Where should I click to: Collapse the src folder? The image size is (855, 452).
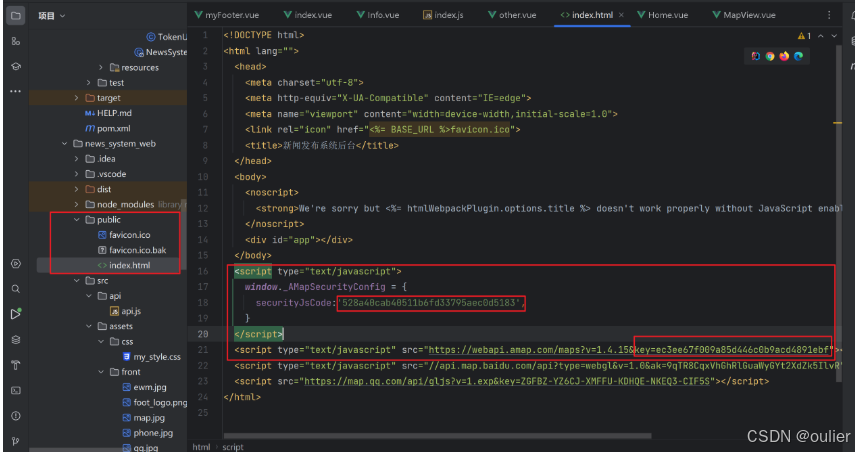pos(77,281)
